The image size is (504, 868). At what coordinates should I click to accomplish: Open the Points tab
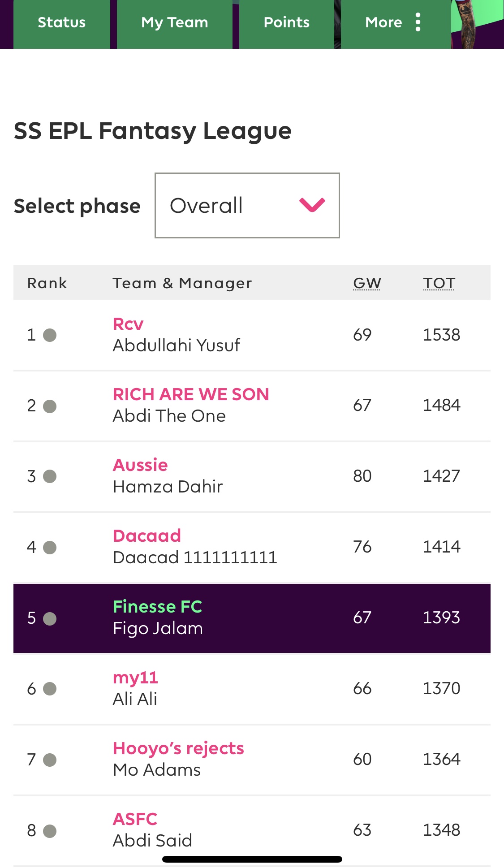click(x=287, y=23)
